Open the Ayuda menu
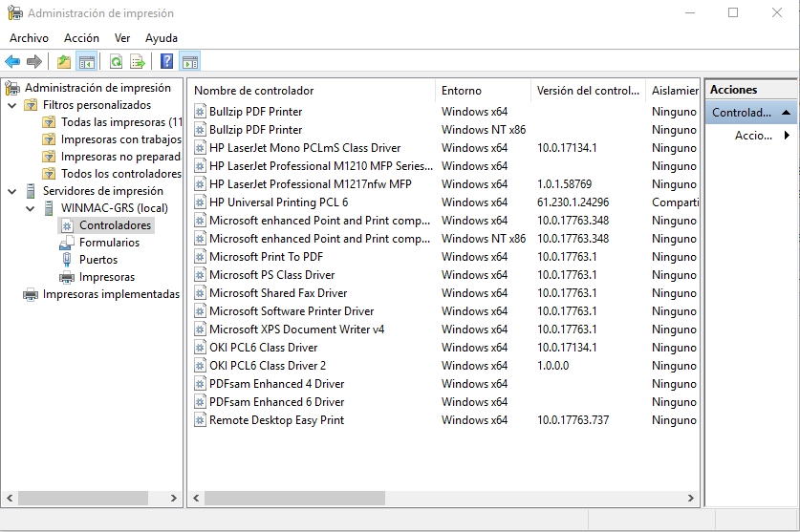 (162, 38)
